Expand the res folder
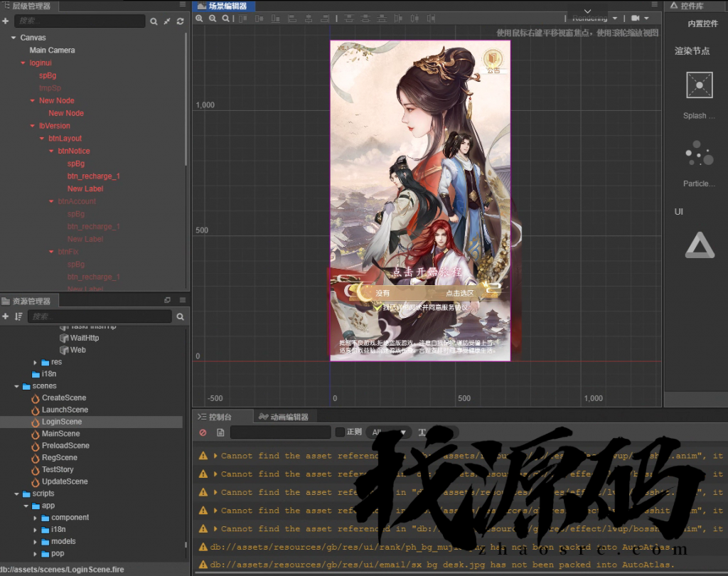 35,363
